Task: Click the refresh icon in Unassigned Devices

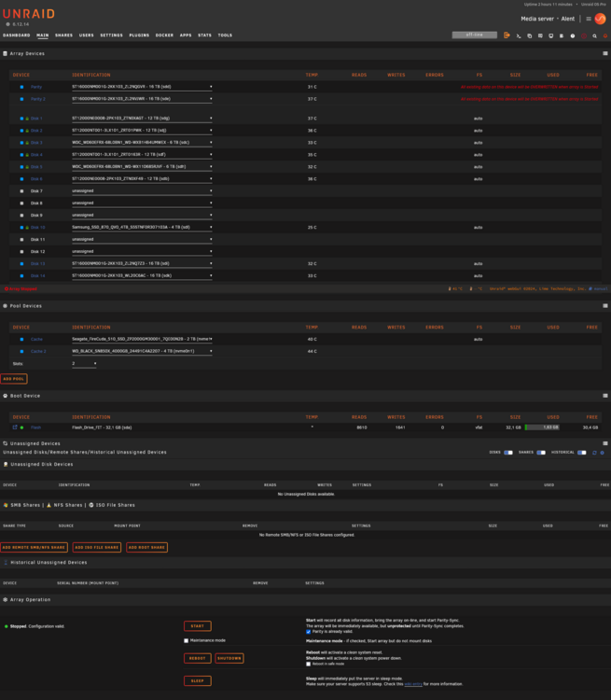Action: point(594,453)
